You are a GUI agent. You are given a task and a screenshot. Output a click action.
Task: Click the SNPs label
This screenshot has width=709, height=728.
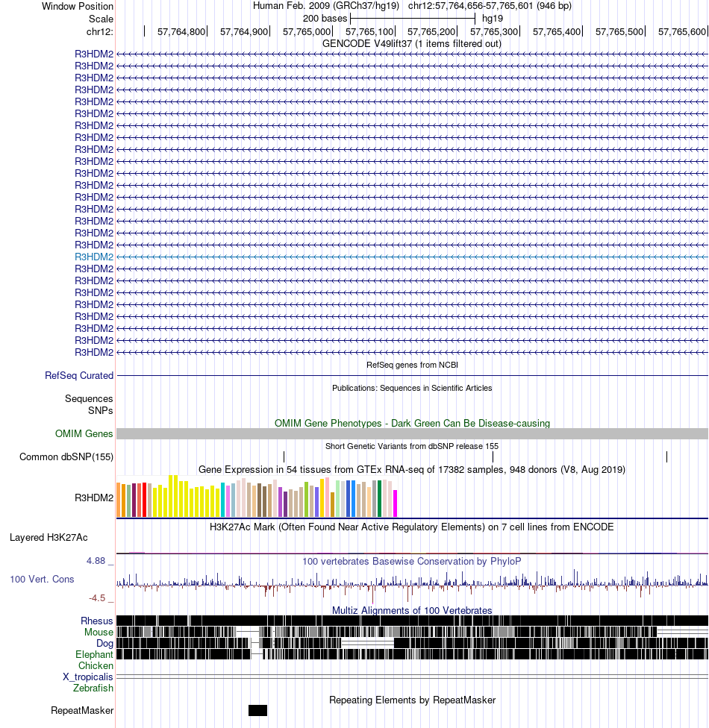pyautogui.click(x=100, y=410)
